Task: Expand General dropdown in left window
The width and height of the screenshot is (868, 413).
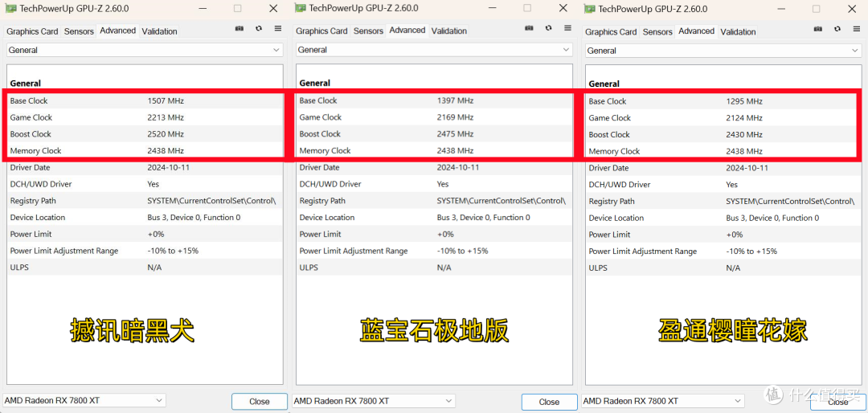Action: click(x=145, y=50)
